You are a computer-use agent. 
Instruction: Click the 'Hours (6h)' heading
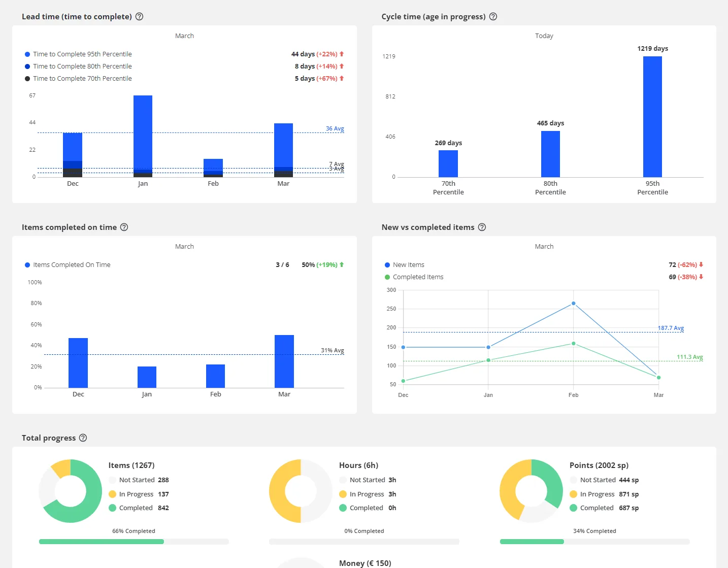pos(358,465)
